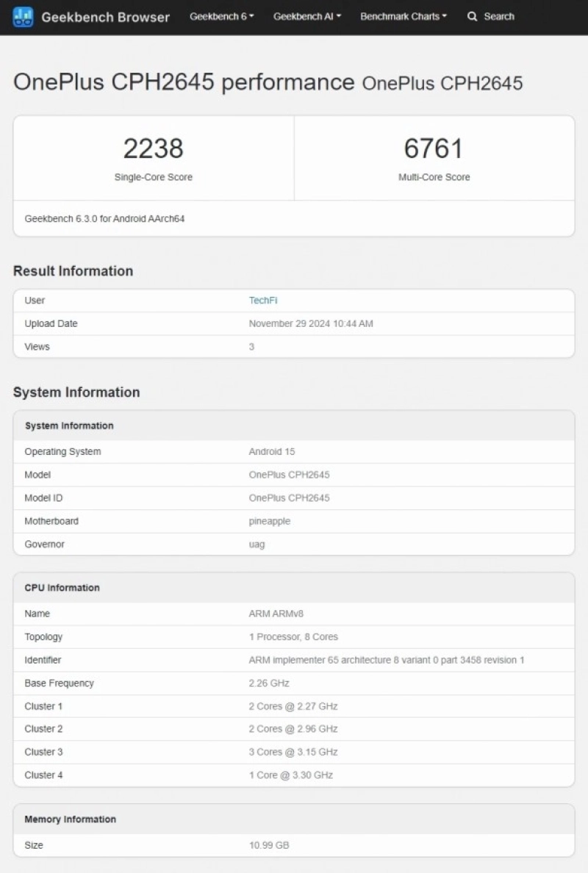
Task: Click the Geekbench Browser logo icon
Action: point(23,17)
